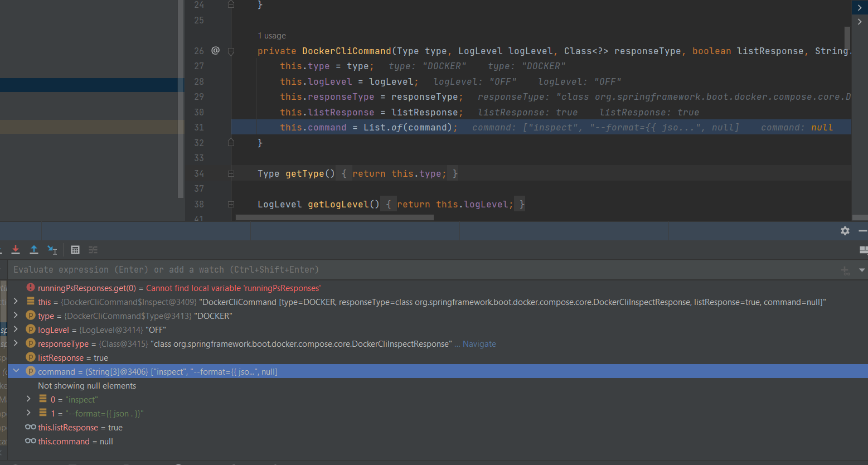Expand folded getLogLevel method on line 38

tap(231, 205)
